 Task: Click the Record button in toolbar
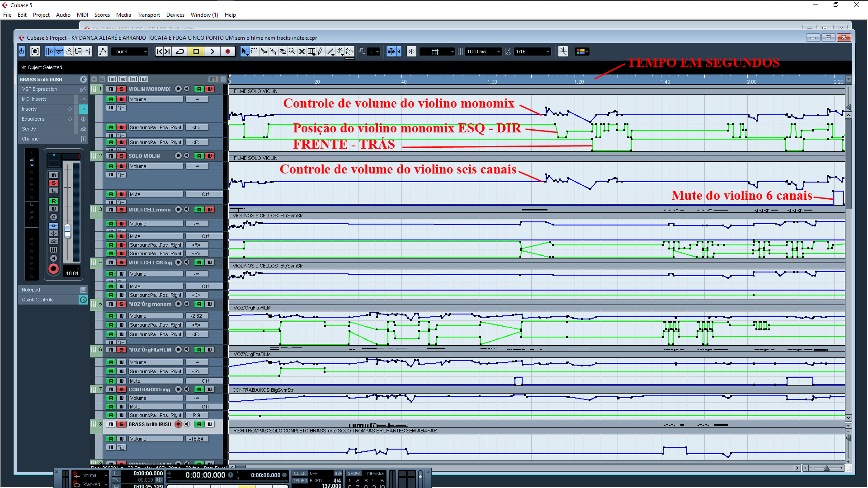coord(228,52)
